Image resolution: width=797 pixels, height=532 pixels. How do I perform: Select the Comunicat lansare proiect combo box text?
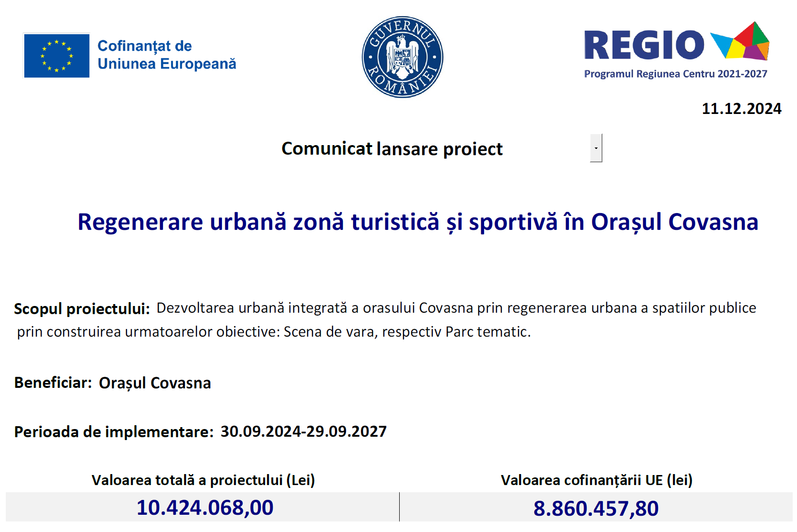coord(392,148)
